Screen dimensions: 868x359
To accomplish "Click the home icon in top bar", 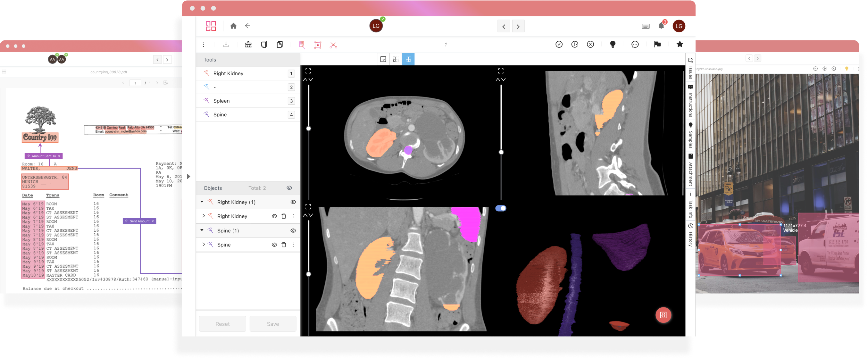I will [233, 26].
